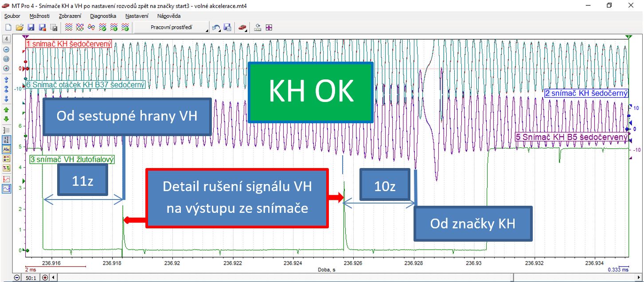Click the waveforms icon with green checkmark

tap(102, 27)
